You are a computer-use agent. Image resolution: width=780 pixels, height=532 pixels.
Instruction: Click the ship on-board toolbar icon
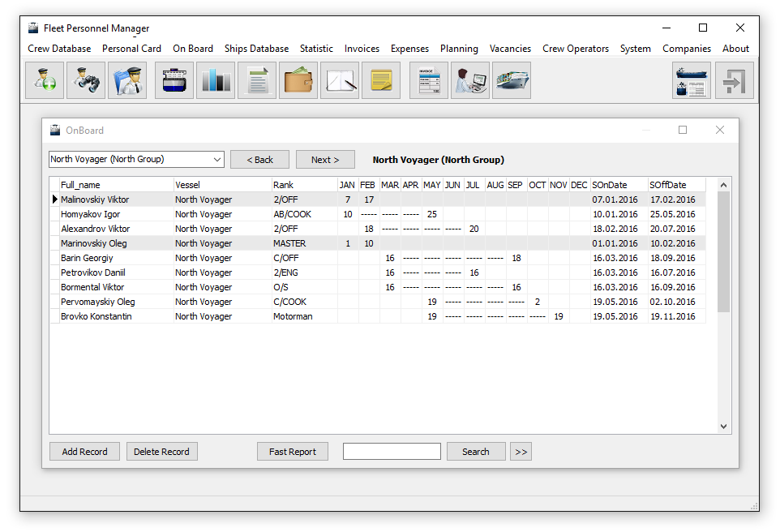pos(174,80)
